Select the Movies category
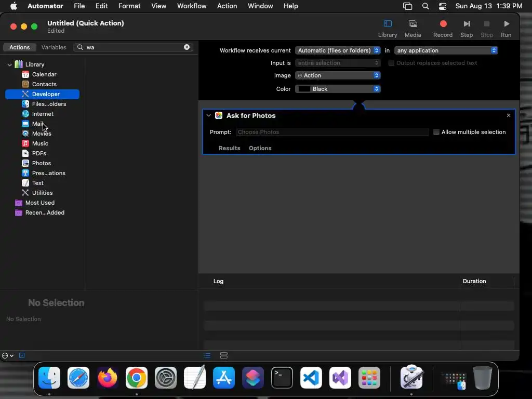This screenshot has height=399, width=532. click(x=37, y=134)
